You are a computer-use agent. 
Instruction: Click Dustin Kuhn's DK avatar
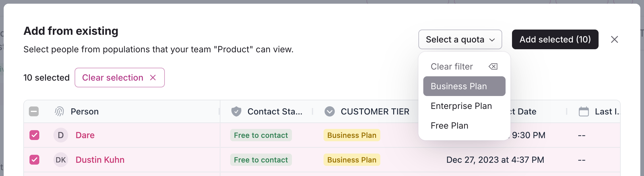(x=61, y=160)
